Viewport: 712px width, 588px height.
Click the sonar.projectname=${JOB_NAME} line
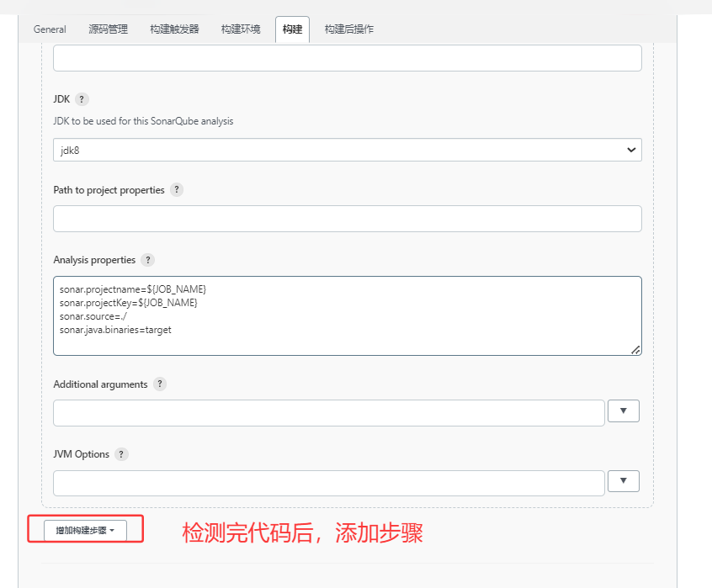[x=133, y=289]
